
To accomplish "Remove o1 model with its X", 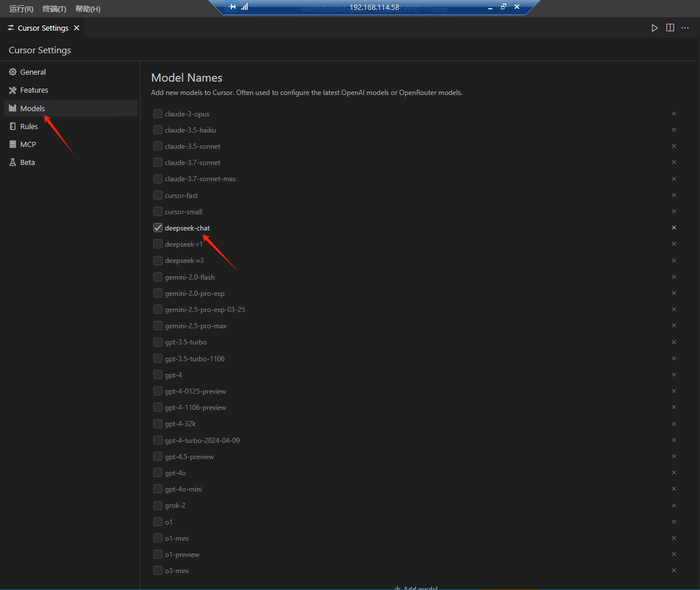I will (x=674, y=522).
